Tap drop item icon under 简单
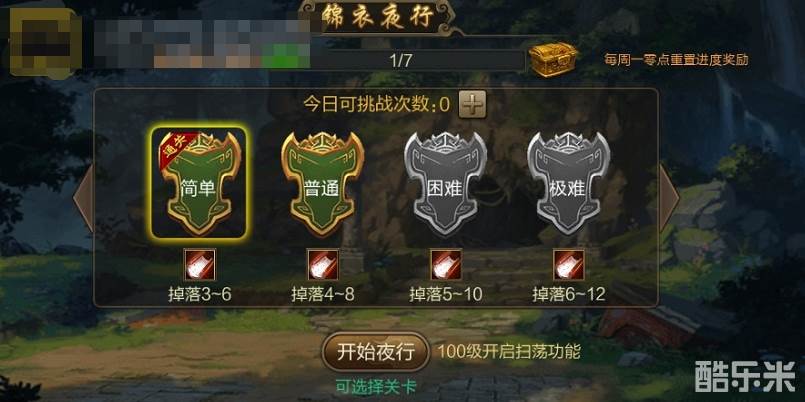 (200, 265)
